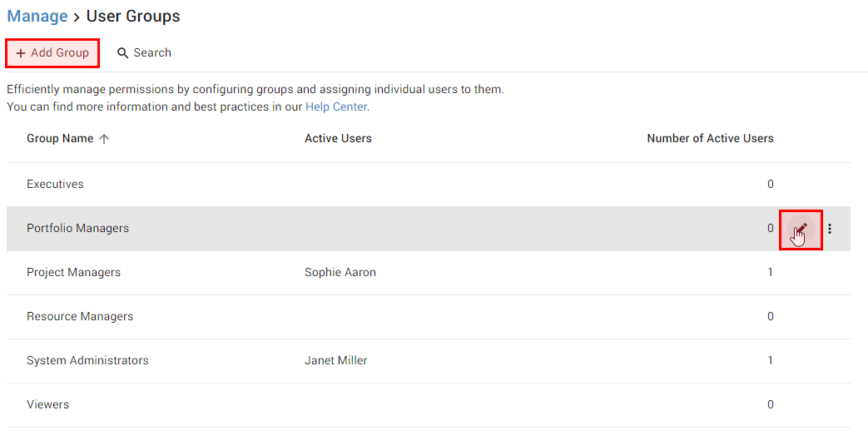Toggle sort arrow next to Group Name

point(104,139)
